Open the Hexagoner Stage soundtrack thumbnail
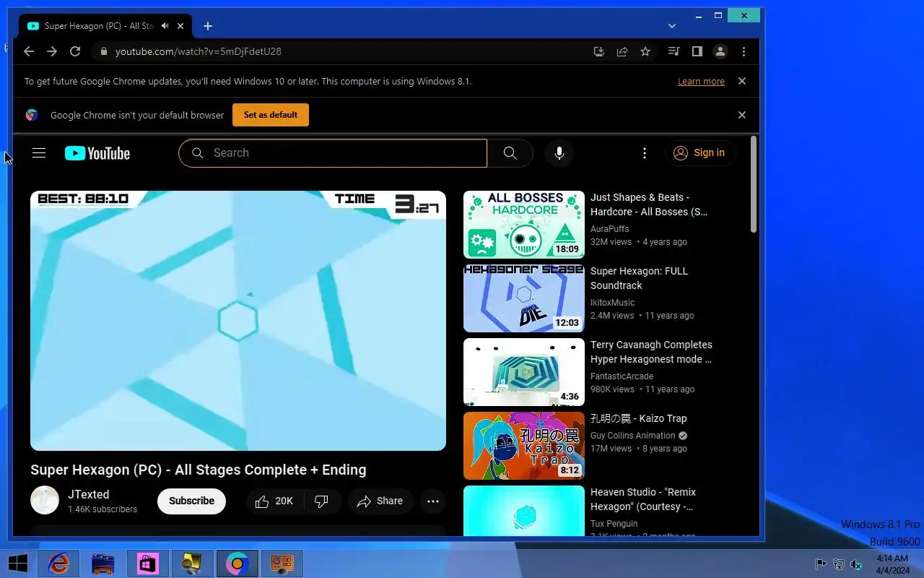Viewport: 924px width, 578px height. tap(524, 298)
